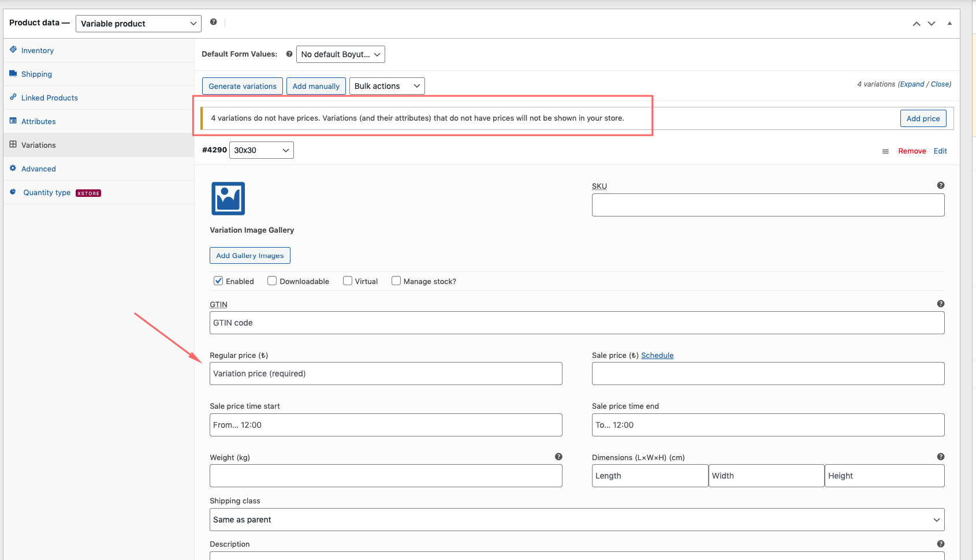
Task: Click the Remove link for variation #4290
Action: 912,151
